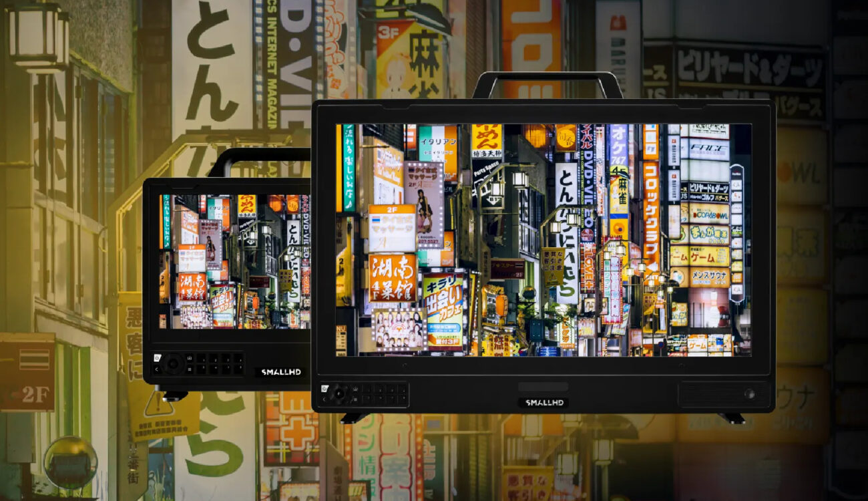Tap the power button on the large monitor

(x=324, y=389)
